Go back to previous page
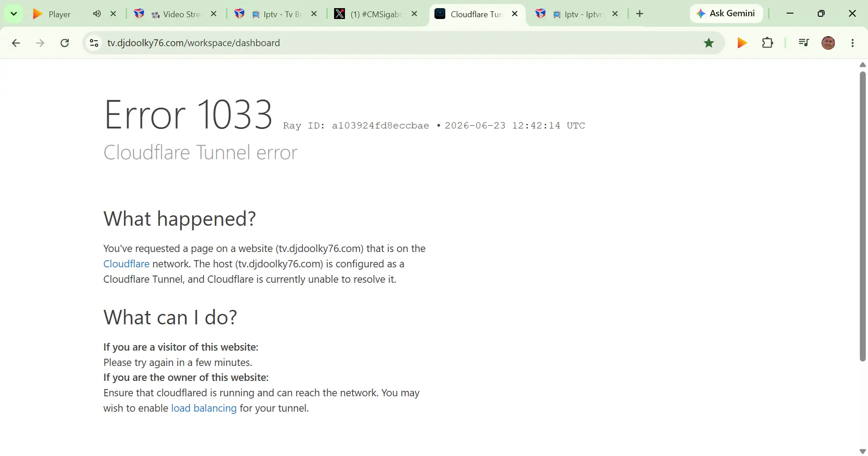The height and width of the screenshot is (456, 868). [x=16, y=43]
